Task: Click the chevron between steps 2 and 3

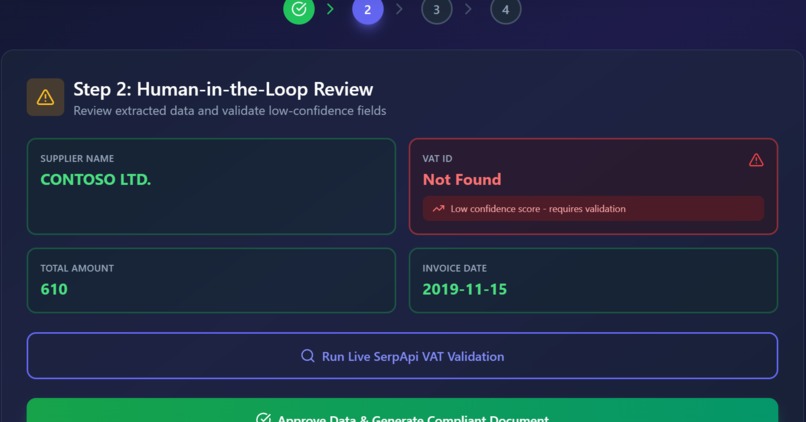Action: (399, 9)
